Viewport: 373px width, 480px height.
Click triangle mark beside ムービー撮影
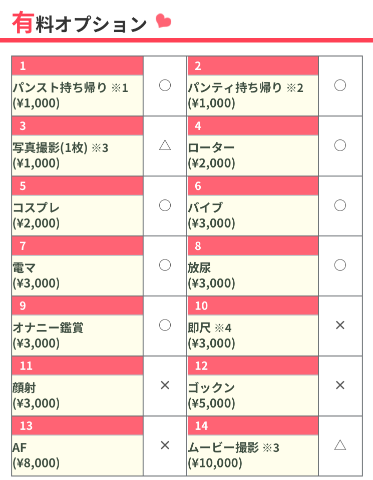tap(340, 445)
